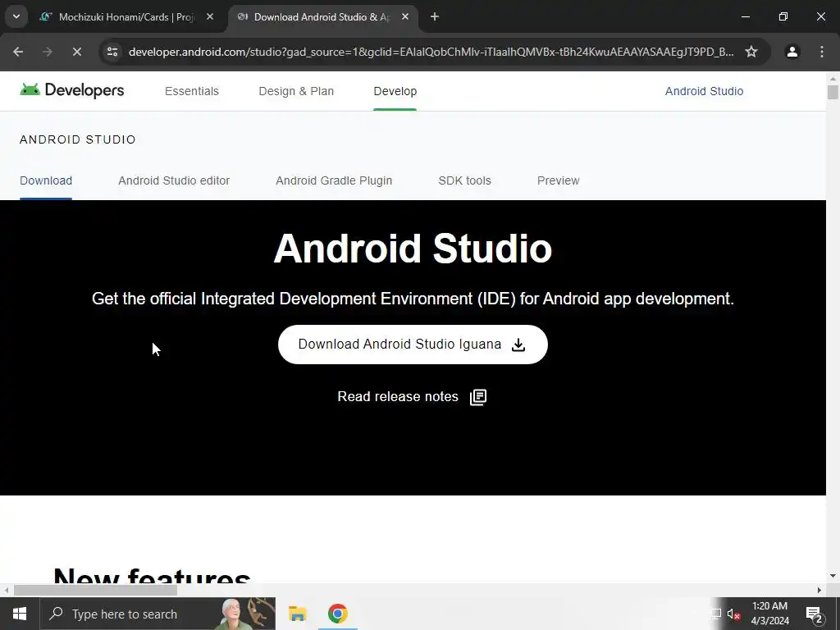Close the Download Android Studio tab

405,16
